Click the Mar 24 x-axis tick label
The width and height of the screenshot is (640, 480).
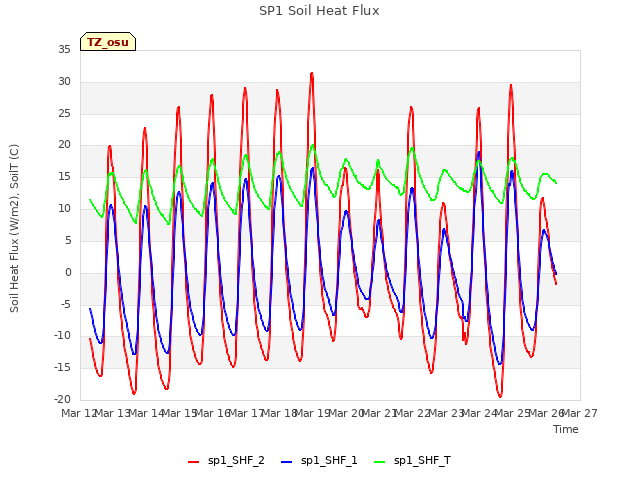coord(480,413)
